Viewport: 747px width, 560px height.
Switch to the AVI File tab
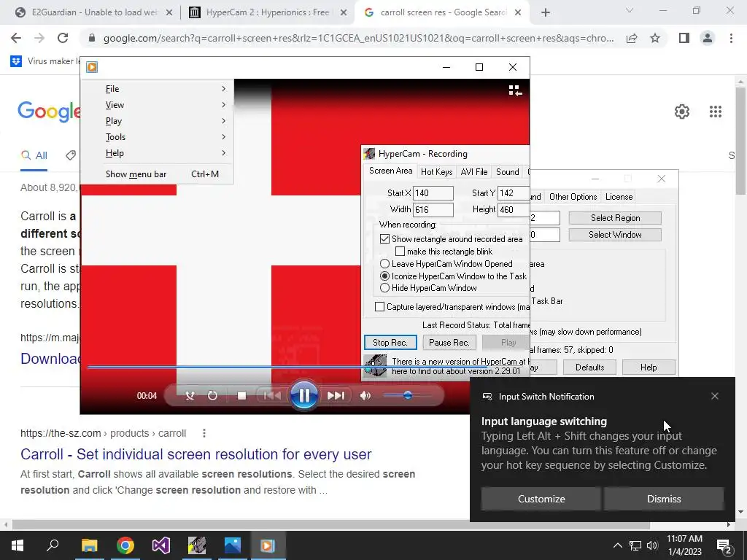(x=474, y=172)
